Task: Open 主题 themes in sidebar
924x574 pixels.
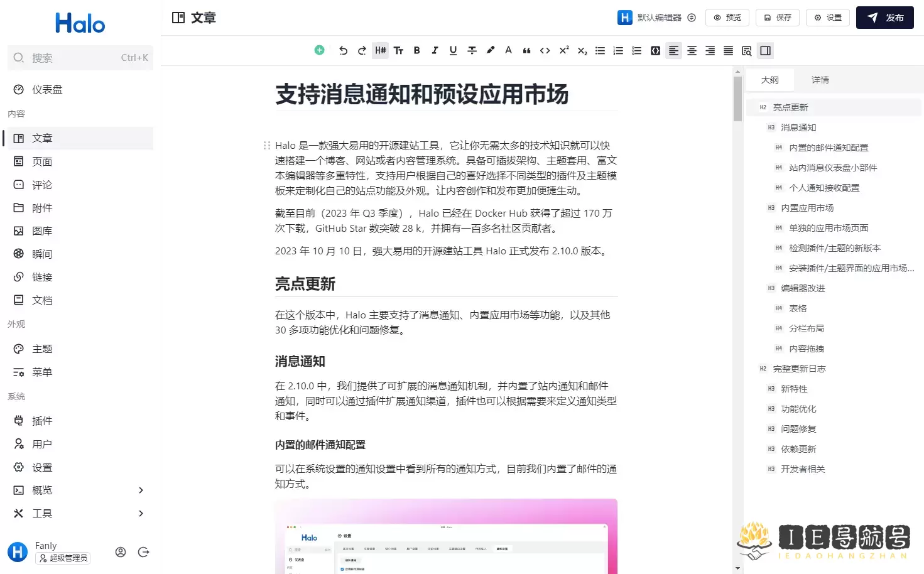Action: [x=79, y=349]
